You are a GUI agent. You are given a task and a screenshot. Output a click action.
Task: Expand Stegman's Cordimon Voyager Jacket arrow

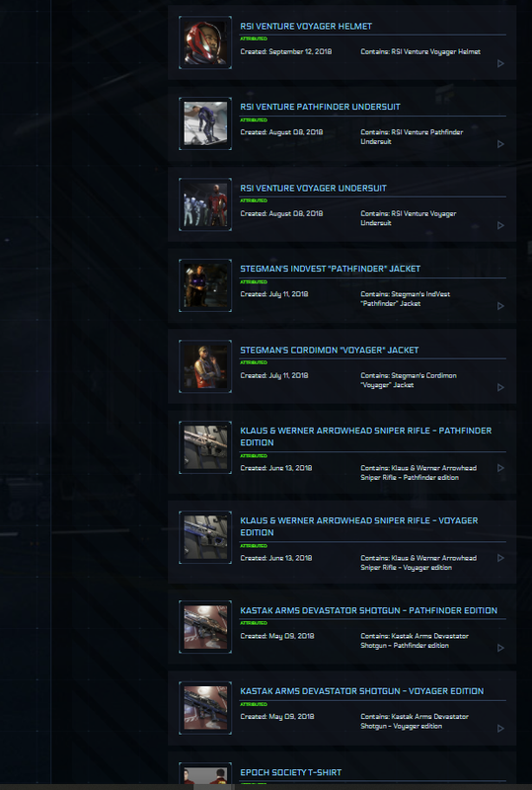click(x=500, y=387)
